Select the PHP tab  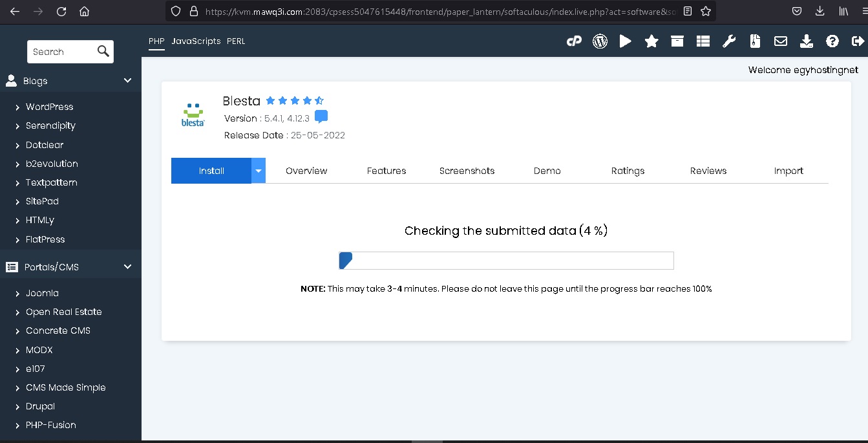tap(156, 41)
